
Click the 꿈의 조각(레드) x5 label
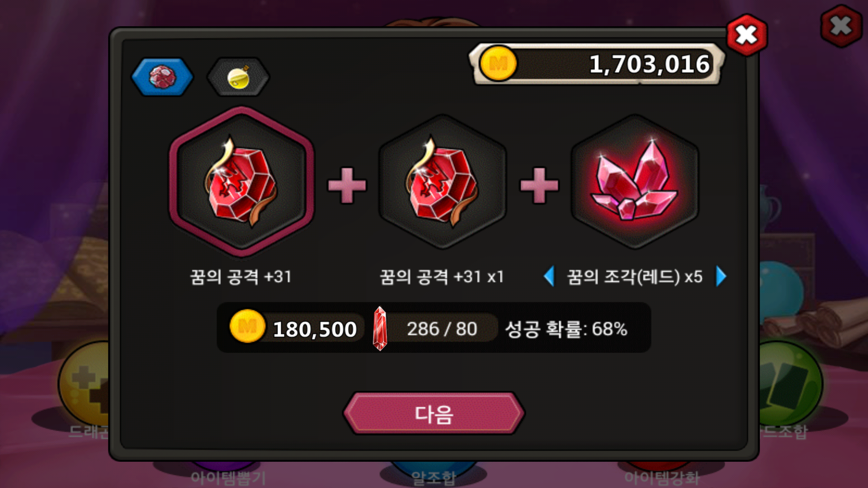coord(635,277)
